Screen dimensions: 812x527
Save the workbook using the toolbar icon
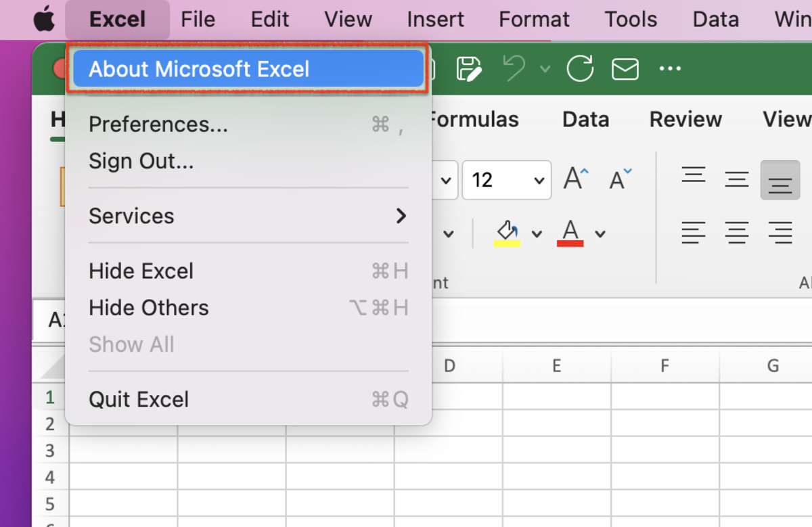point(470,68)
